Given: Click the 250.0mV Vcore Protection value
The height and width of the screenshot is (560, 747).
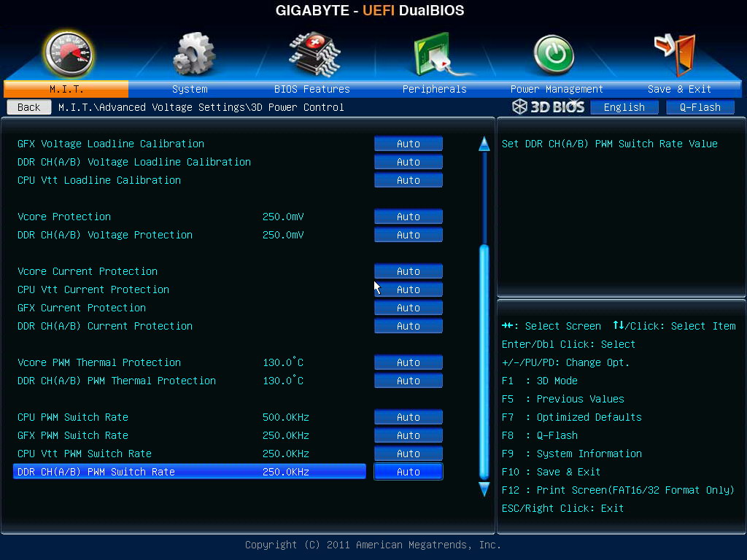Looking at the screenshot, I should point(283,217).
